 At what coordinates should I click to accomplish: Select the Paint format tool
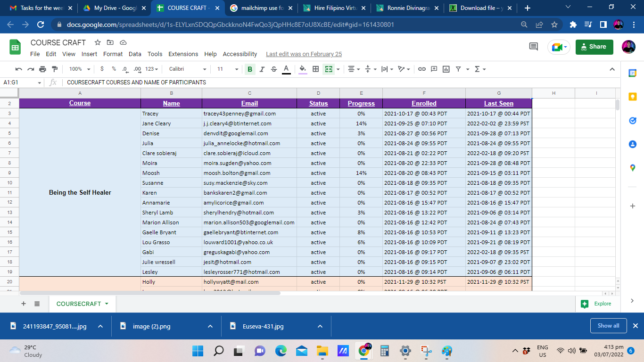pos(55,69)
